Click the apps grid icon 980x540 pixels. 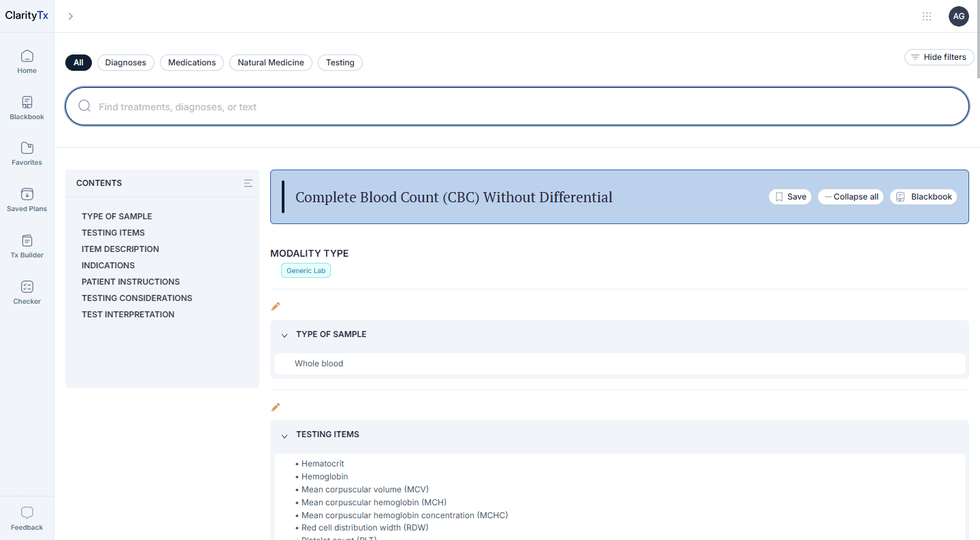click(927, 16)
